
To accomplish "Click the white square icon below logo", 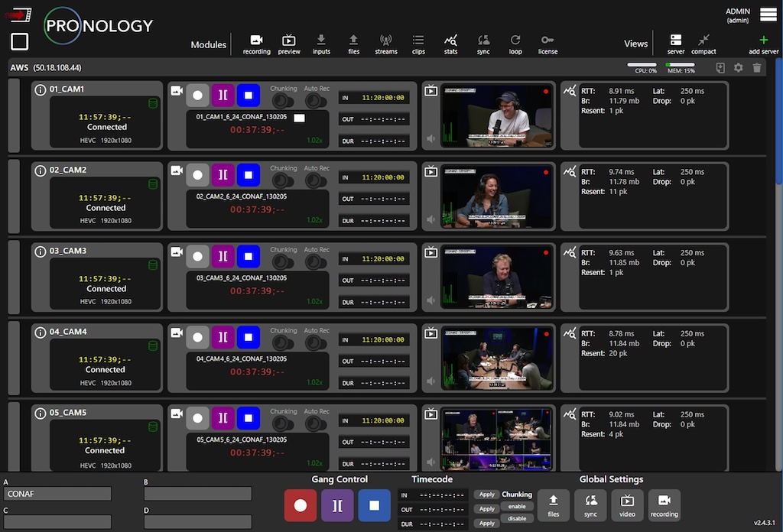I will click(19, 41).
